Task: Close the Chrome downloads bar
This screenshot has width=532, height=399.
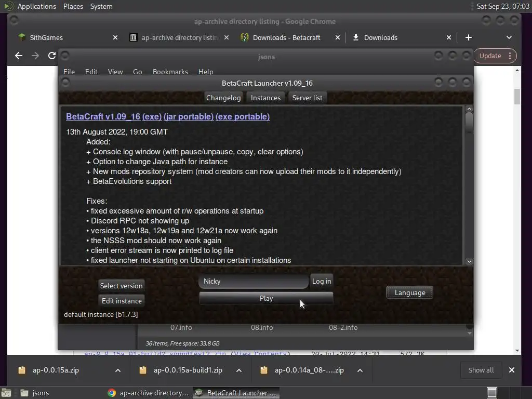Action: click(x=512, y=370)
